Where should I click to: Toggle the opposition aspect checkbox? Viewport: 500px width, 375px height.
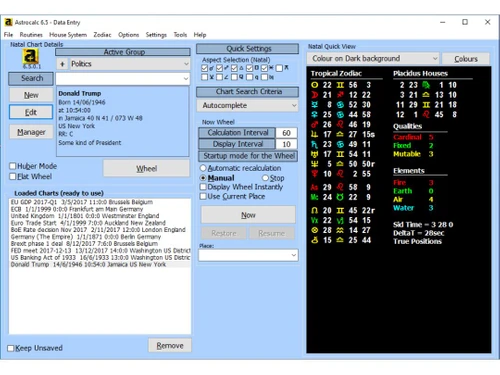click(x=219, y=68)
